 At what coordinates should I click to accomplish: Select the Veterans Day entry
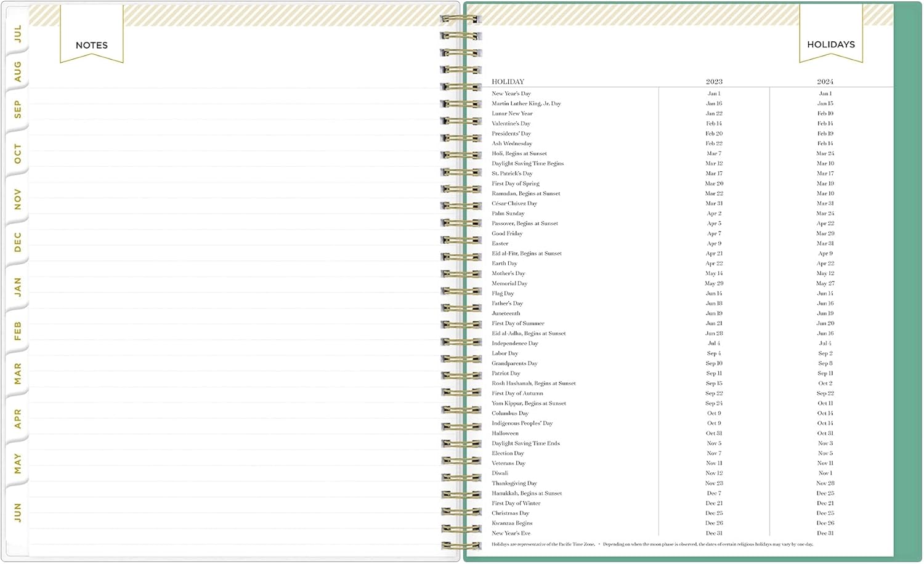(509, 463)
